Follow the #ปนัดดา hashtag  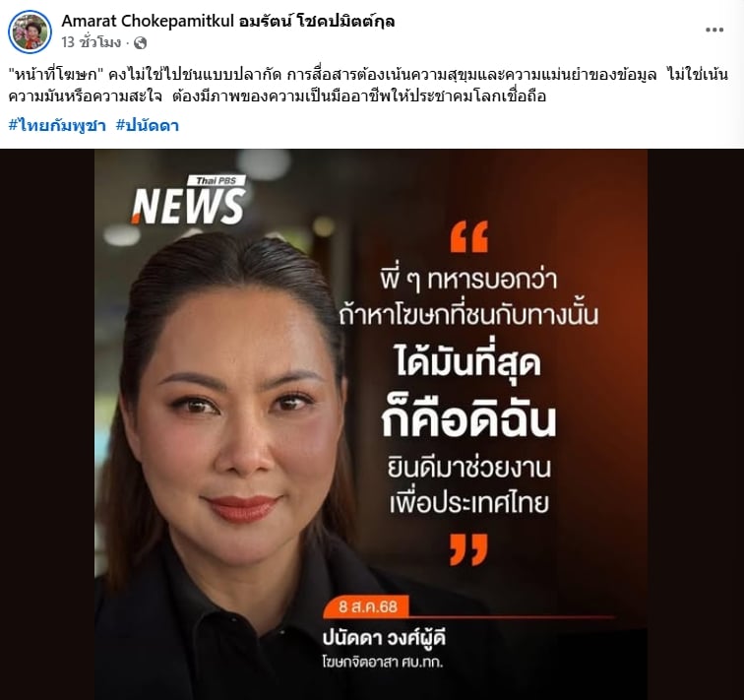(148, 126)
